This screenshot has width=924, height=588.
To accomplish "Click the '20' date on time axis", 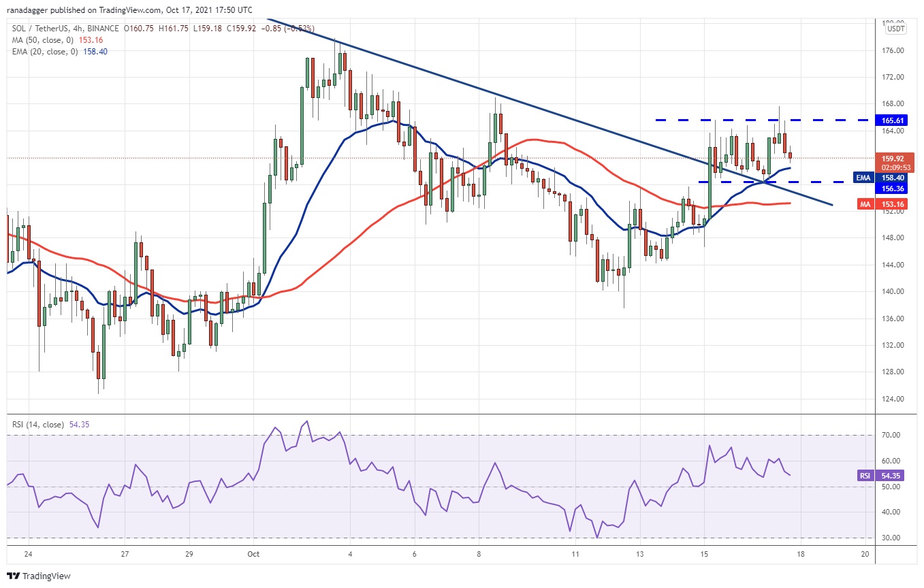I will (865, 555).
